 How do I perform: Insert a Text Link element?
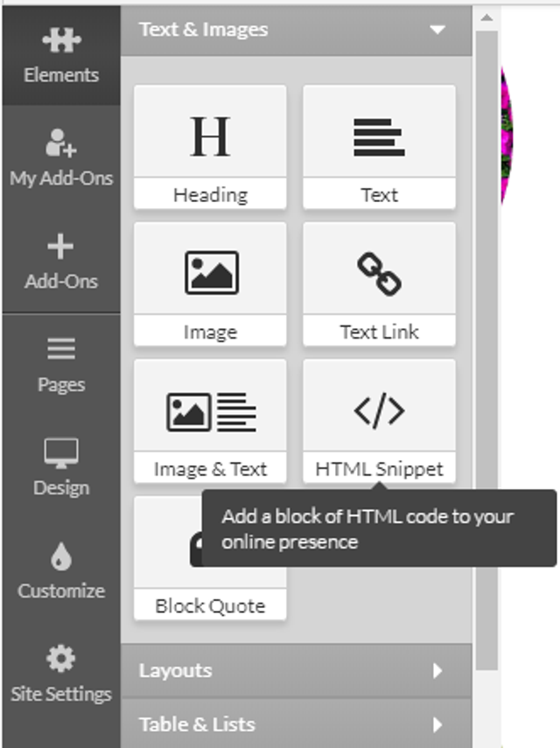pos(379,283)
